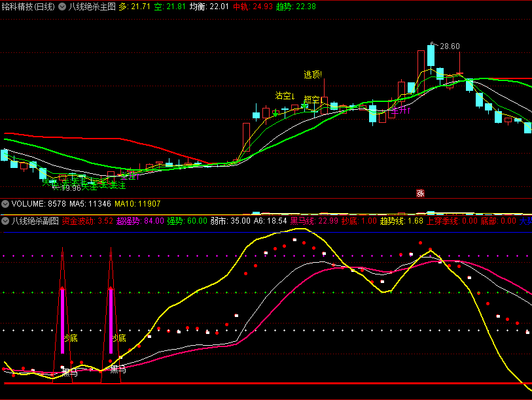532x400 pixels.
Task: Open the 八线绝杀副图 indicator dropdown arrow
Action: (5, 221)
